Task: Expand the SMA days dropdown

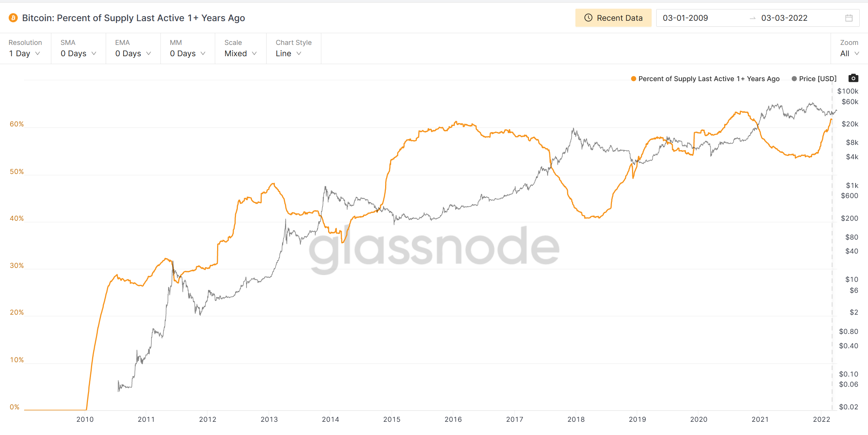Action: (79, 54)
